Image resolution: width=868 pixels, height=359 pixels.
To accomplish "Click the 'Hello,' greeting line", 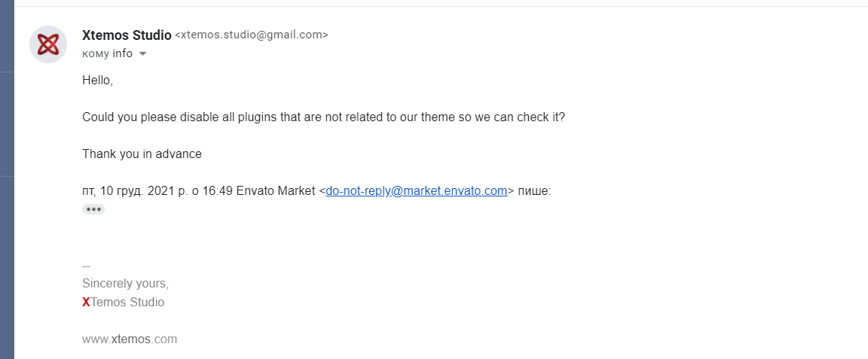I will point(97,80).
